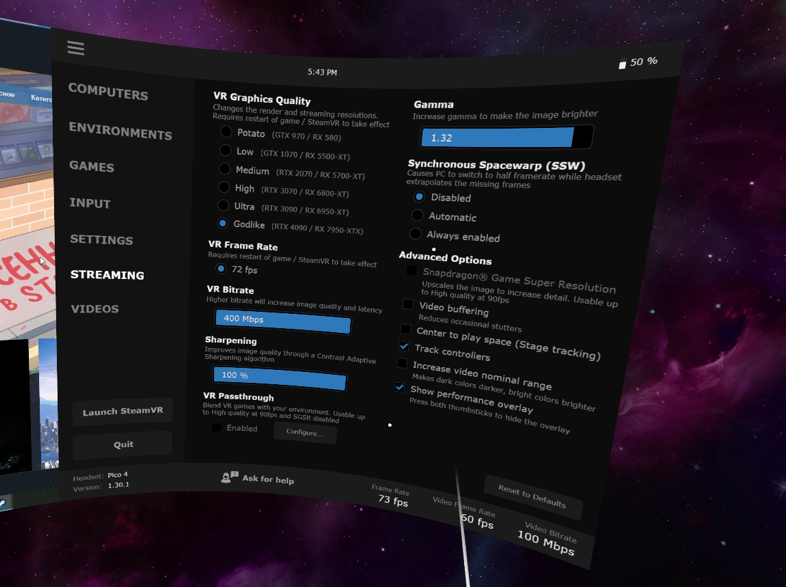
Task: Set Synchronous Spacewarp to Automatic
Action: coord(417,215)
